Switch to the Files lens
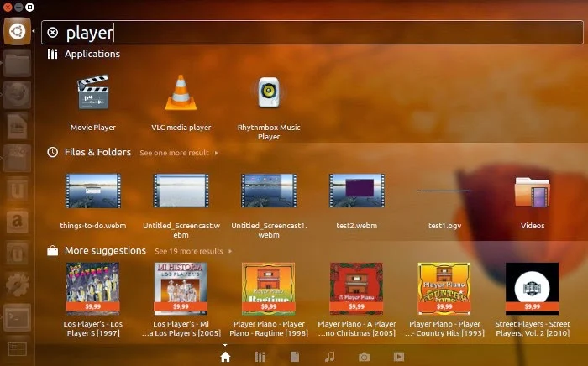Screen dimensions: 588x366 [x=295, y=357]
